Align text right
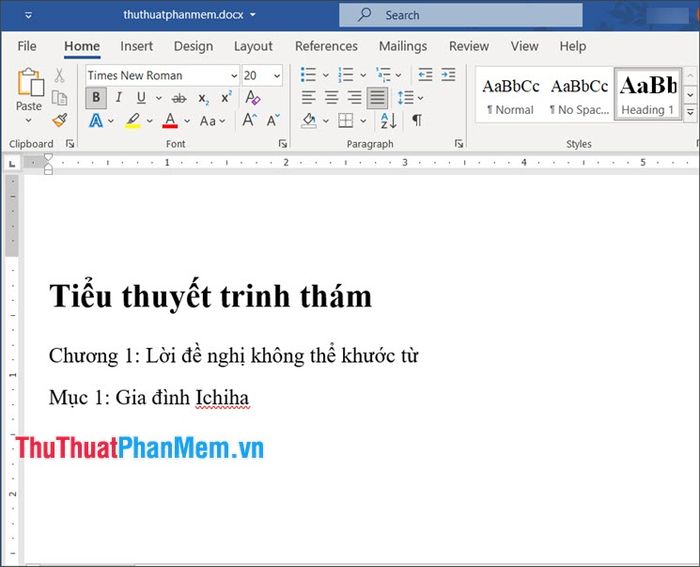 355,98
